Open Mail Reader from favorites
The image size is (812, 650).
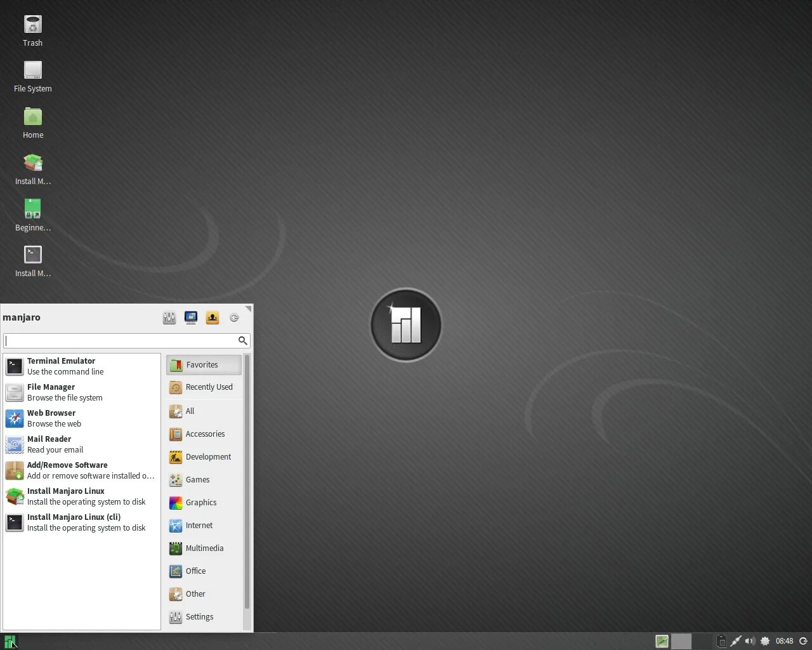[x=81, y=444]
